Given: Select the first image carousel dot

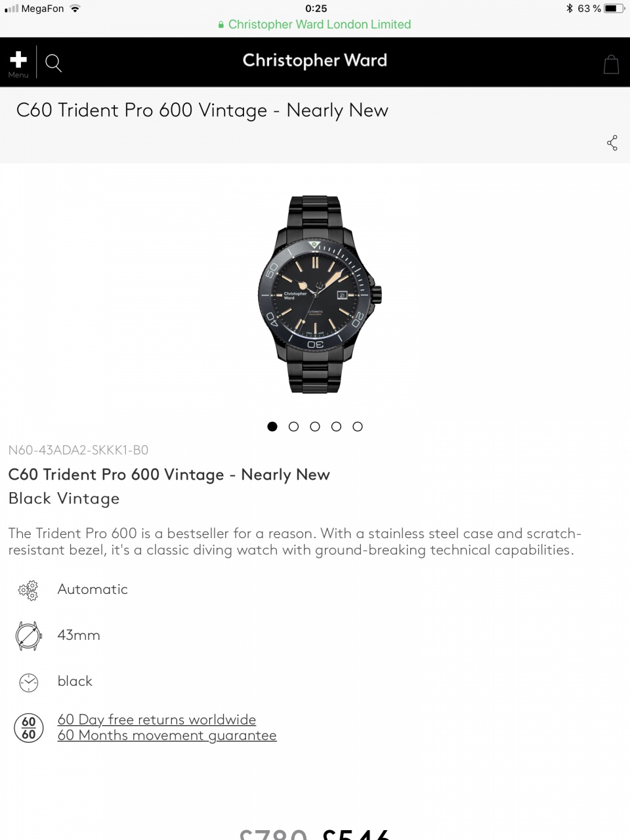Looking at the screenshot, I should point(272,427).
